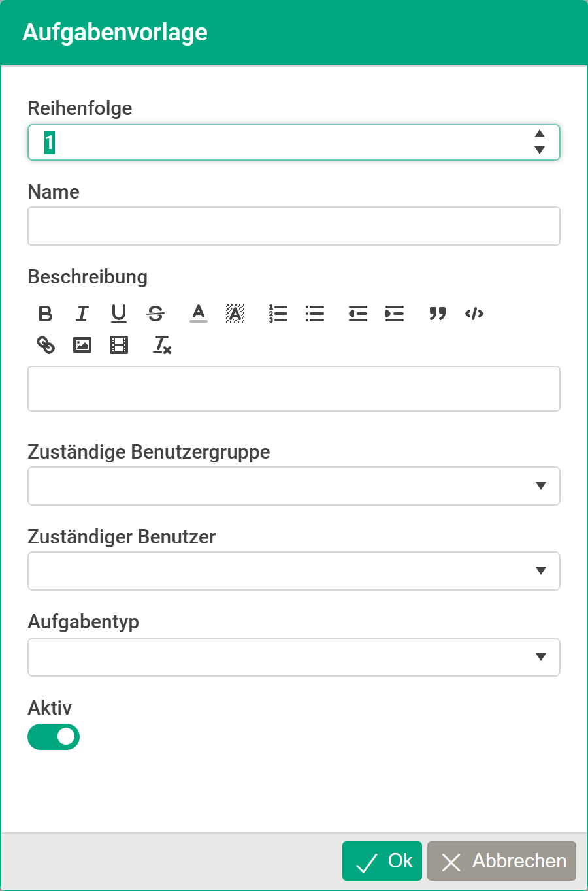The image size is (588, 891).
Task: Clear text formatting
Action: point(162,345)
